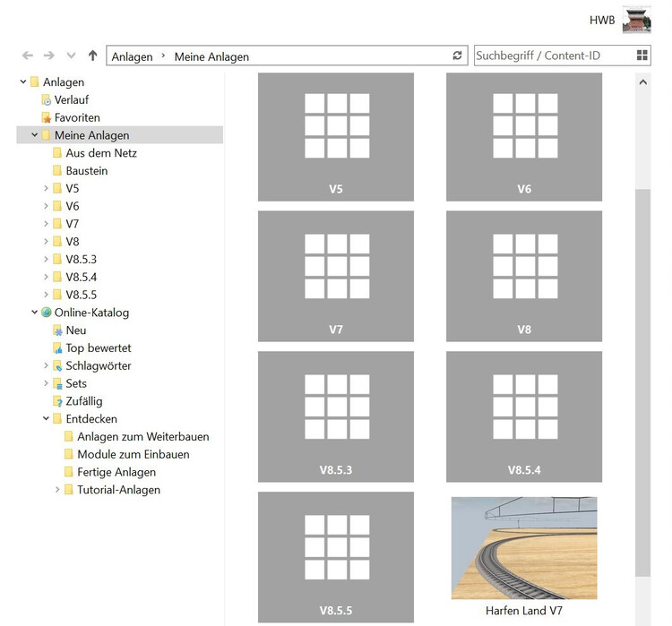Click the Sets folder icon
The width and height of the screenshot is (672, 626).
coord(57,383)
